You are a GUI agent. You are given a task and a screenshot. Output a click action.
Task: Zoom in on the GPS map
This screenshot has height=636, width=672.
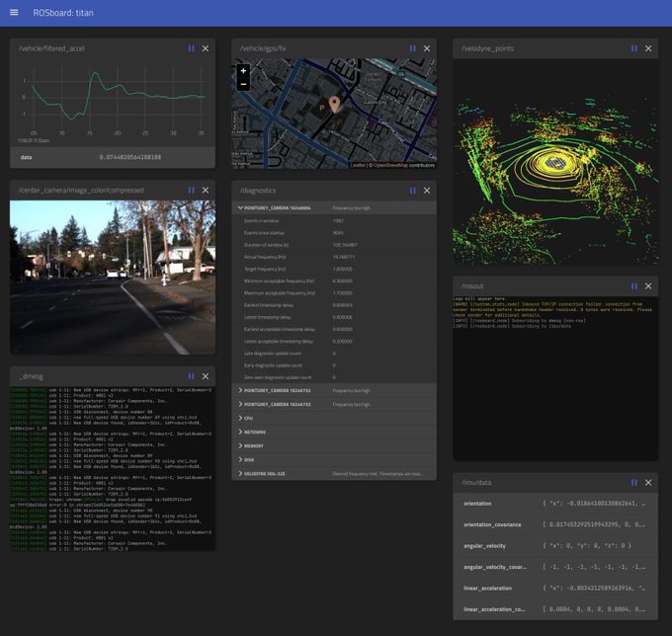tap(243, 71)
